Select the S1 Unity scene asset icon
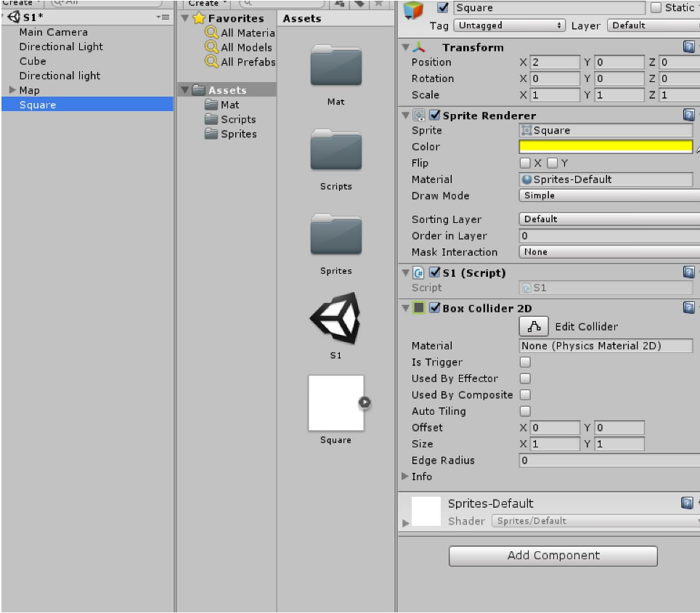This screenshot has height=613, width=700. [335, 318]
